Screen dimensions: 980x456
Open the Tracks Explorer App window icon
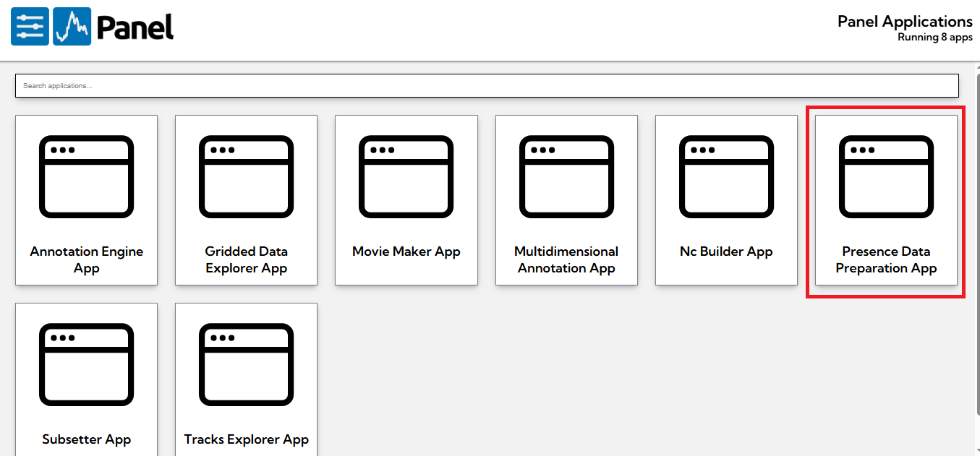pos(246,363)
